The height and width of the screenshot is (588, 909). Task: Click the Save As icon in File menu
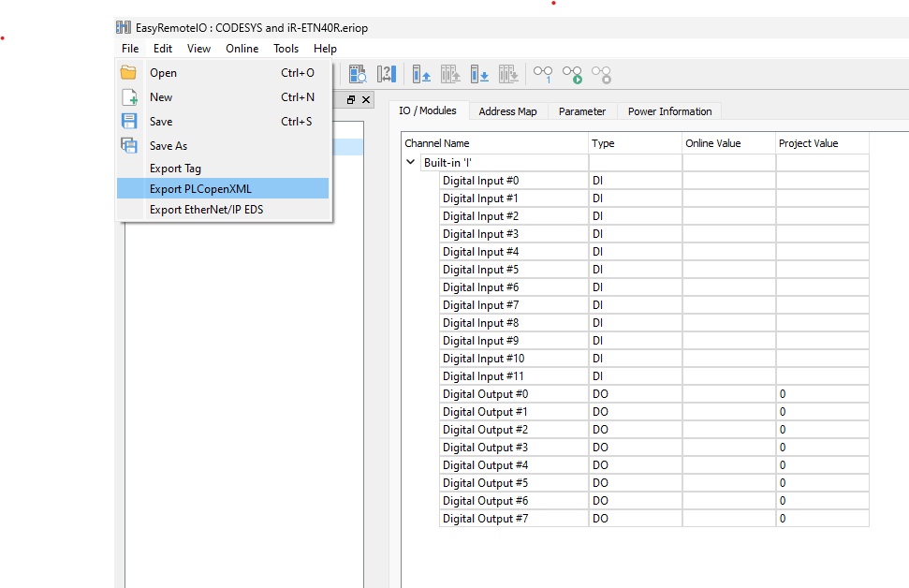(128, 145)
